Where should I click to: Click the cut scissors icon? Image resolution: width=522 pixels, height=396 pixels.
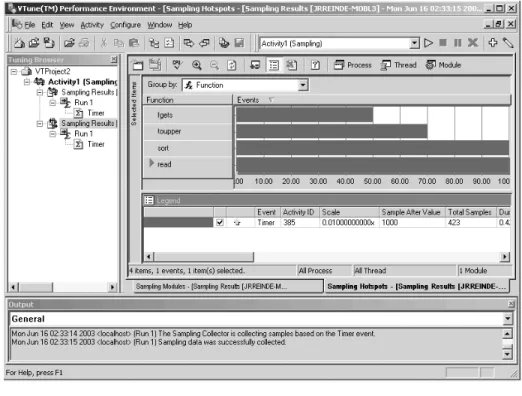pyautogui.click(x=104, y=43)
